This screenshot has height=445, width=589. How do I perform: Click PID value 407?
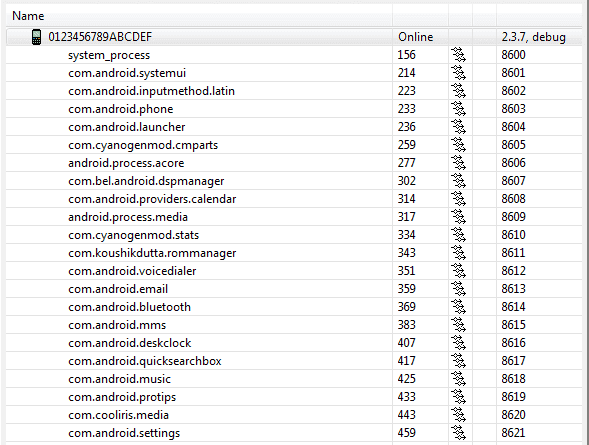point(407,343)
